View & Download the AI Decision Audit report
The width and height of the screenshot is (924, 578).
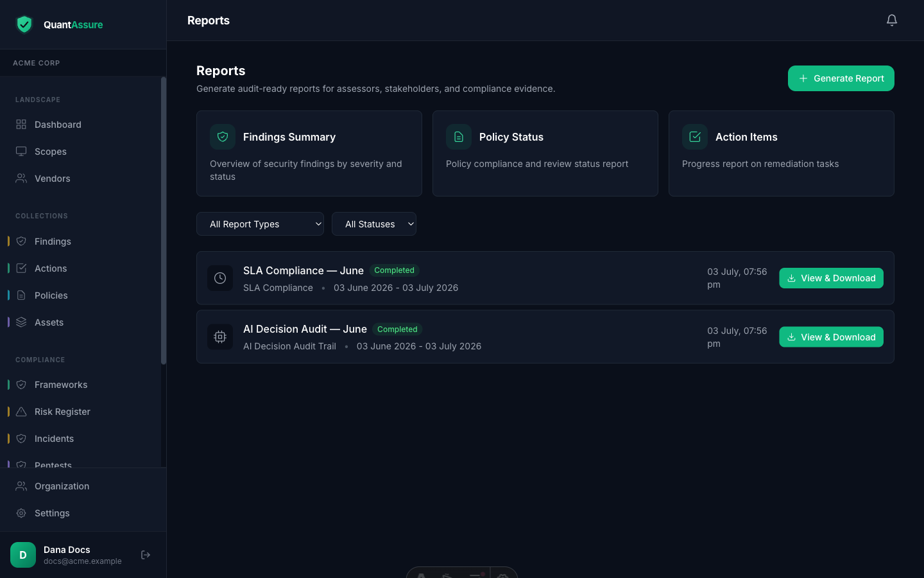(832, 337)
